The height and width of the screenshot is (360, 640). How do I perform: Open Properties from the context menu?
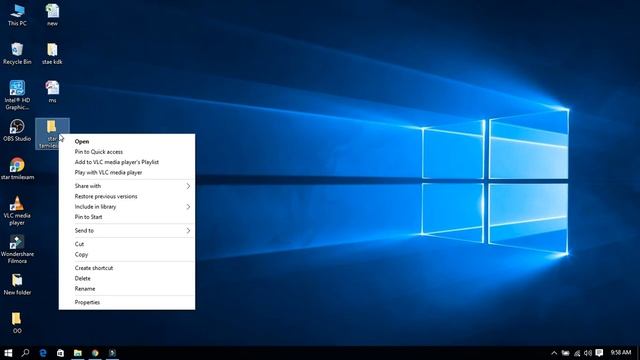pos(127,302)
